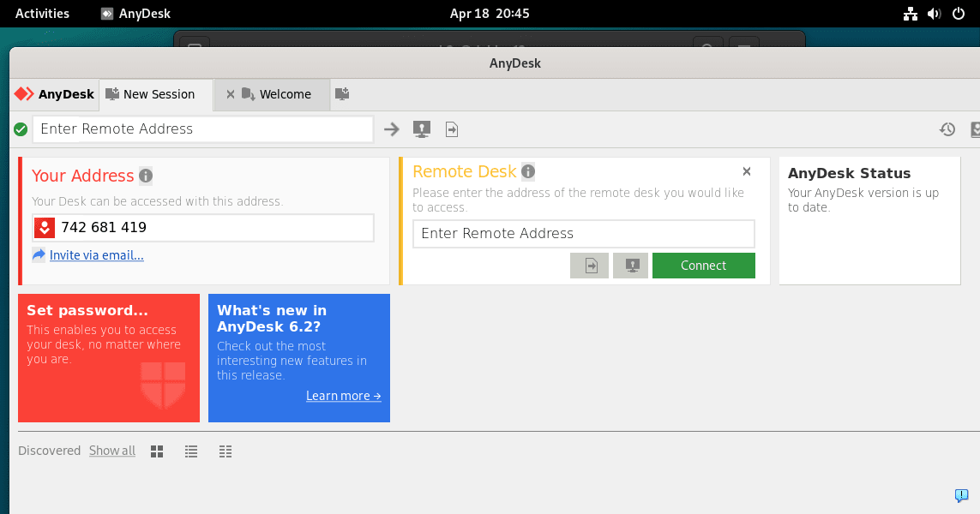Show all discovered AnyDesk clients
The image size is (980, 514).
pos(111,450)
